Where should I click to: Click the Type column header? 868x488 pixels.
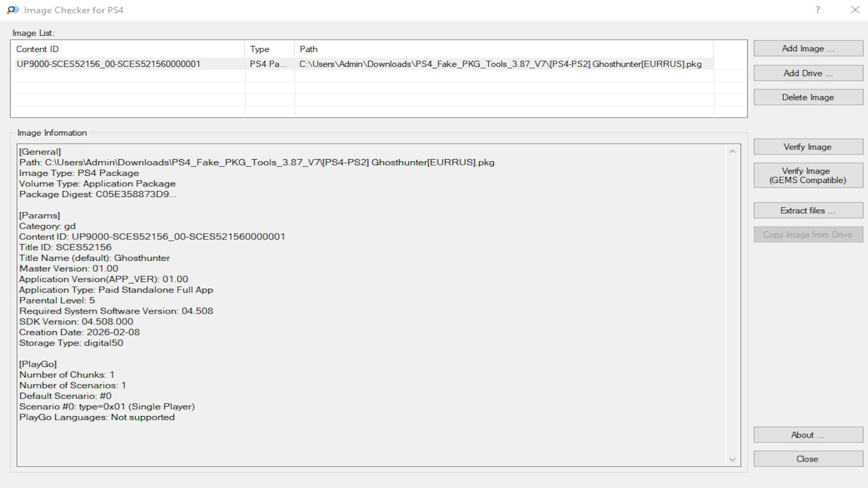(269, 49)
